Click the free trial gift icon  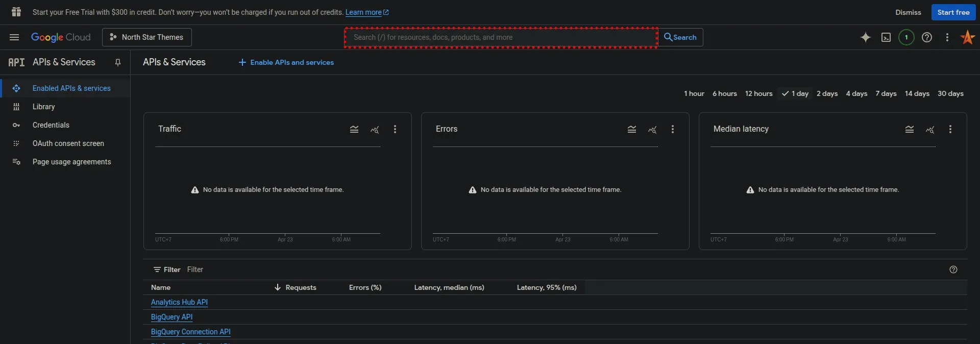pyautogui.click(x=16, y=12)
